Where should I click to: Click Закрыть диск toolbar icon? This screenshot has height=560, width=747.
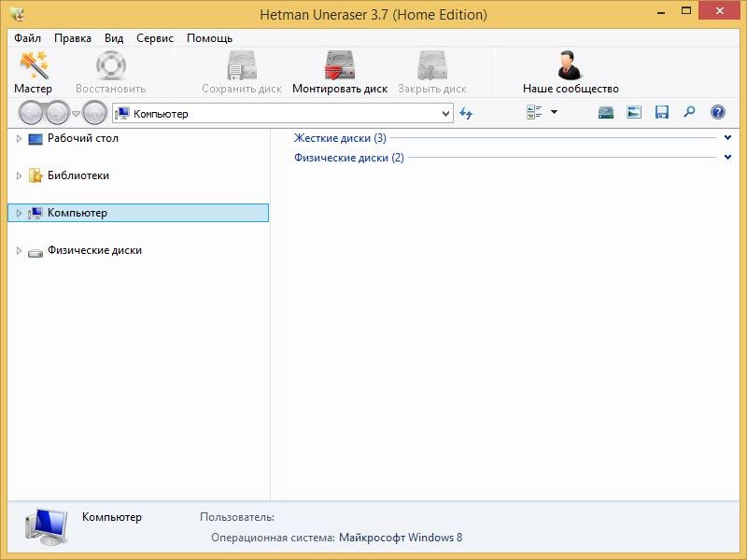point(432,65)
